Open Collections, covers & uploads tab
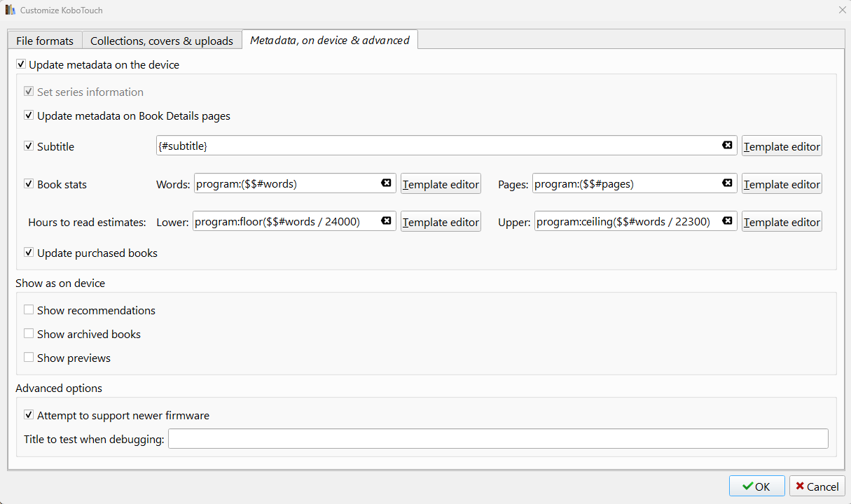Image resolution: width=851 pixels, height=504 pixels. point(162,41)
